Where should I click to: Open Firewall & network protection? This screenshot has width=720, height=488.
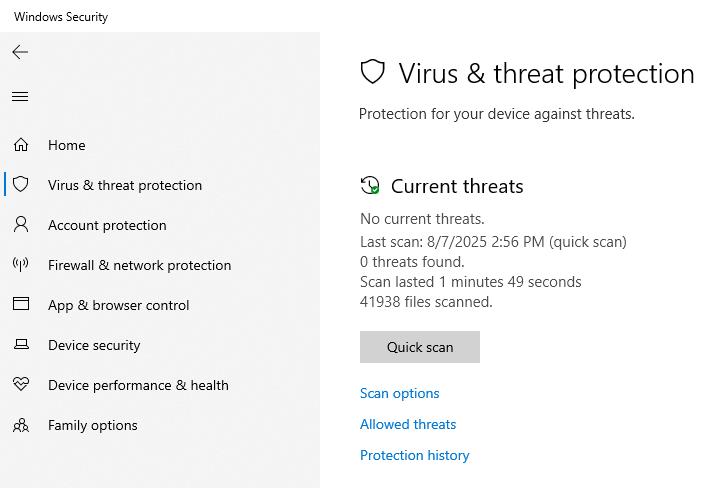point(139,265)
